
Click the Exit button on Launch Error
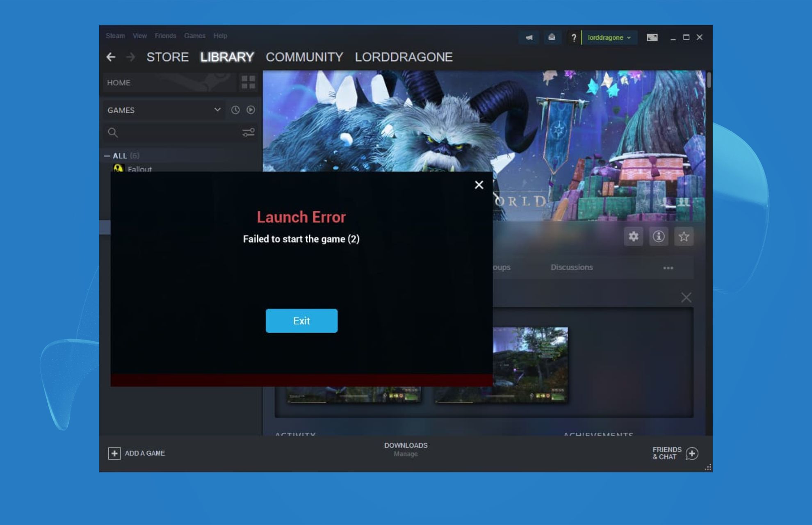point(301,320)
